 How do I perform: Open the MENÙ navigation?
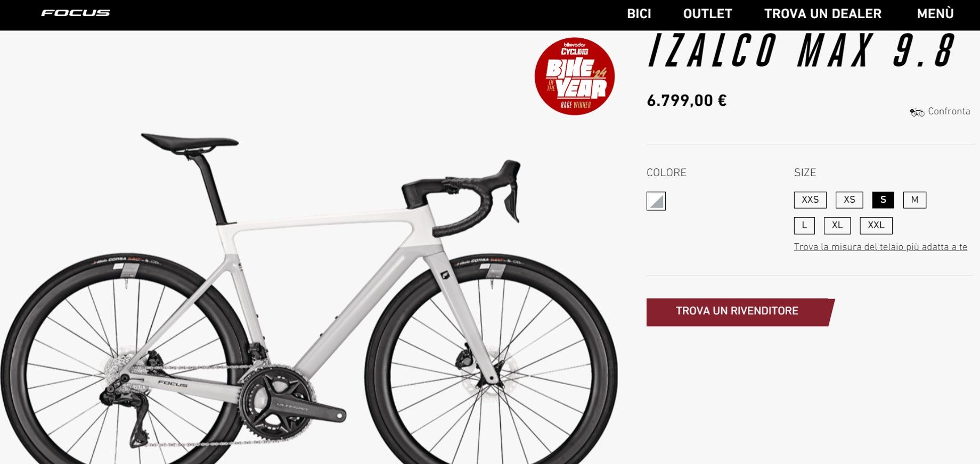(935, 14)
